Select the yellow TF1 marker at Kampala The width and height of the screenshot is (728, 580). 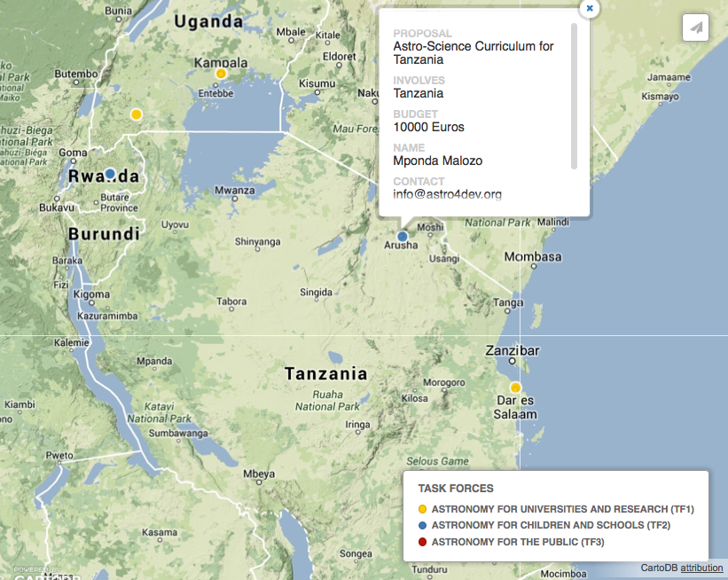221,73
